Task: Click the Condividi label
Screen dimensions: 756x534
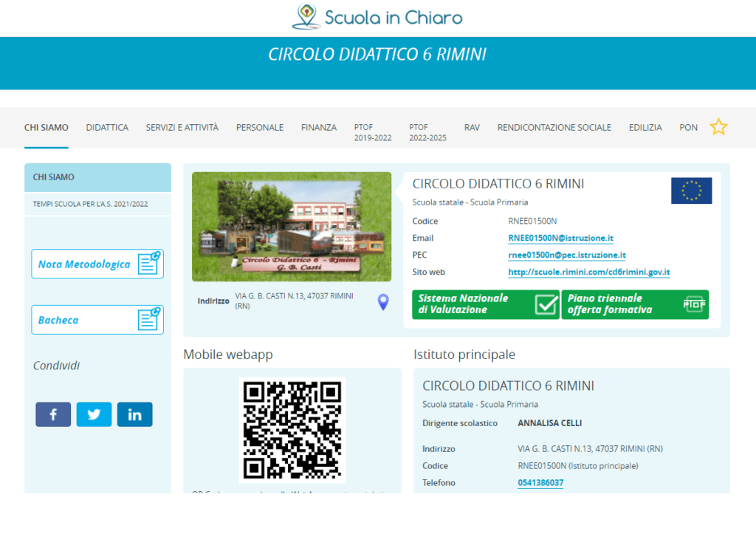Action: coord(56,366)
